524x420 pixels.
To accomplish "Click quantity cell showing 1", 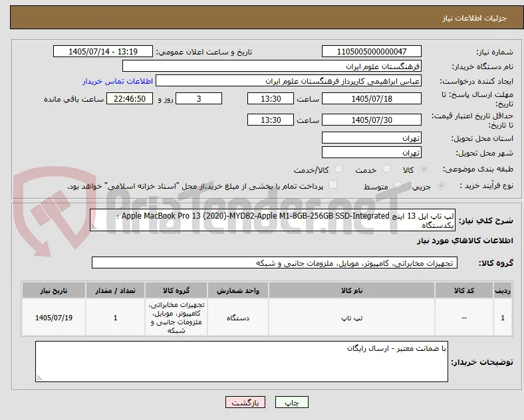I will click(115, 318).
